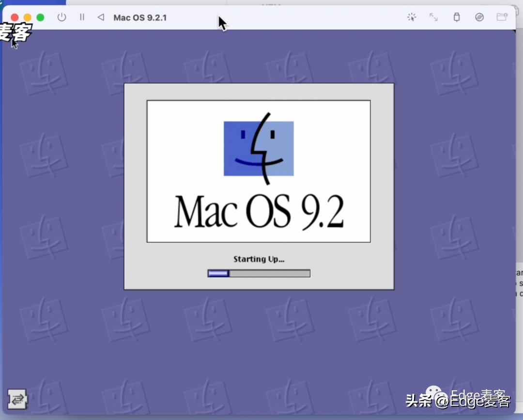Click the crossed-out network globe icon
This screenshot has width=523, height=420.
coord(479,17)
